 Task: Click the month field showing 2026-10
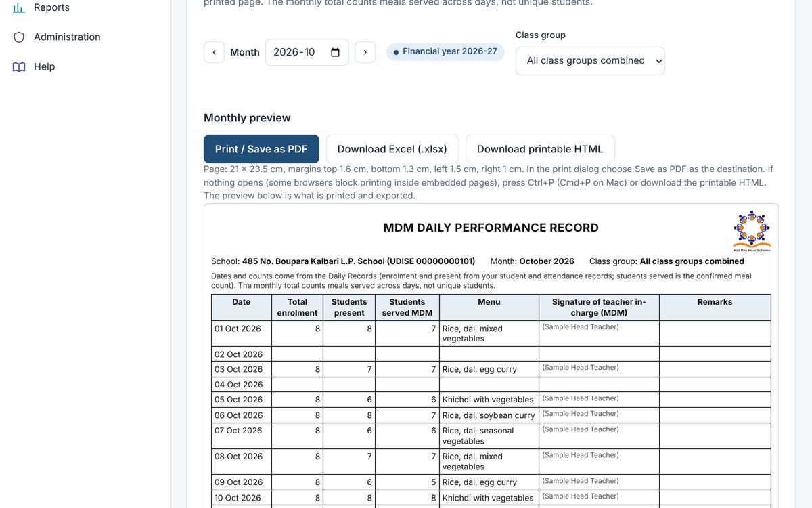pyautogui.click(x=307, y=52)
